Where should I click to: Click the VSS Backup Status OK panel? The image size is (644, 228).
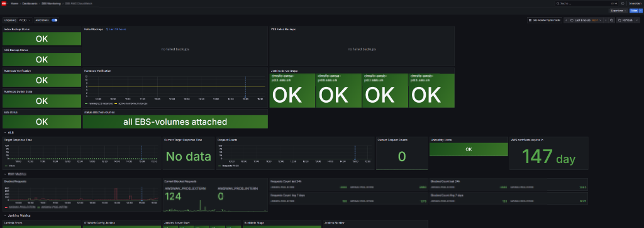coord(42,60)
